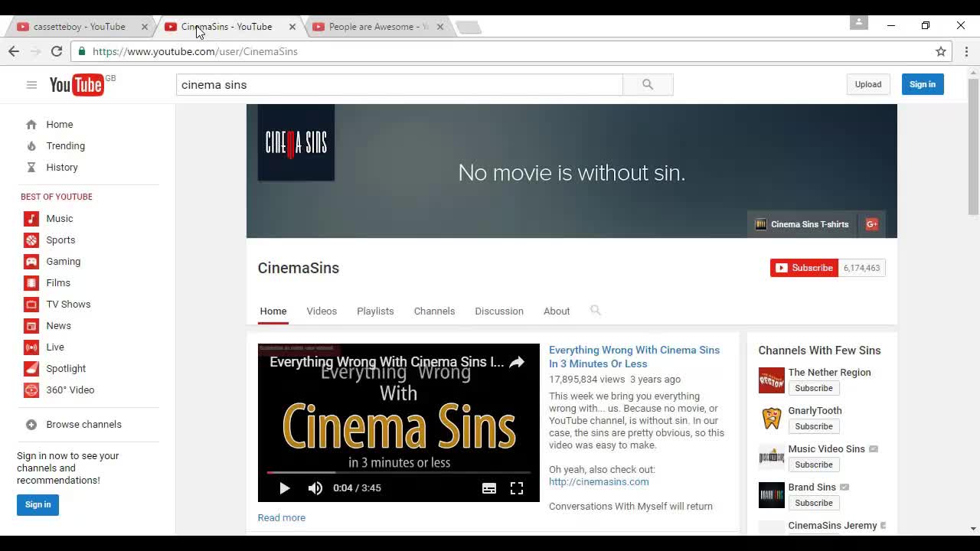Screen dimensions: 980x551
Task: Click the Sports channel icon
Action: tap(31, 240)
